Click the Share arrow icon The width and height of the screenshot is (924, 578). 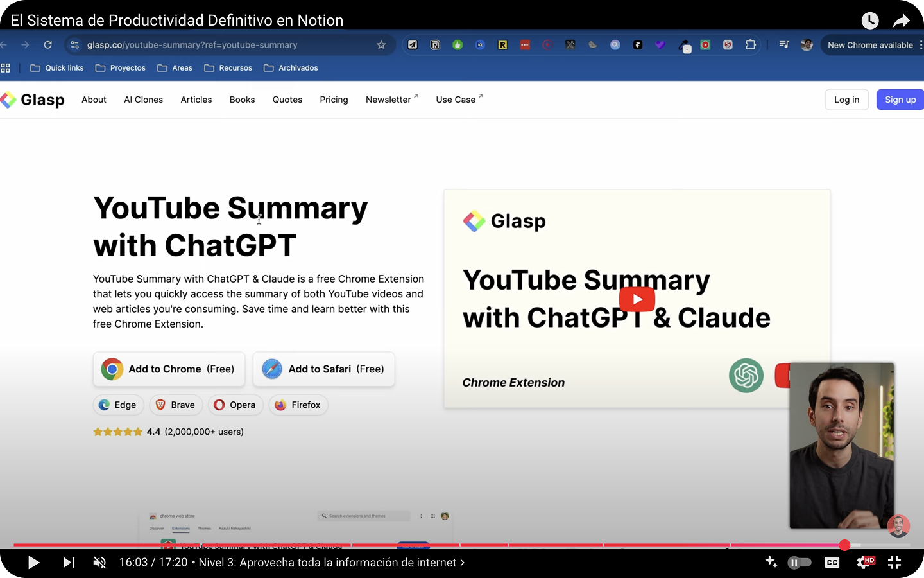coord(902,21)
